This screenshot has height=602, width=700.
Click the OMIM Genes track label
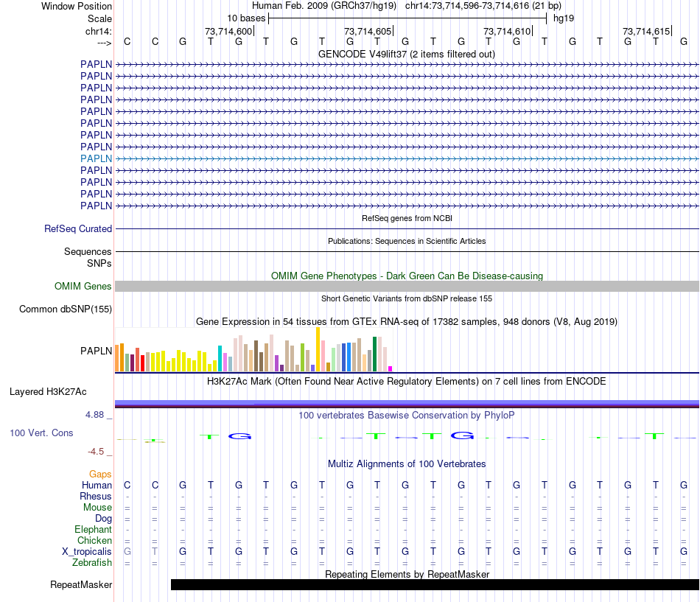(x=83, y=286)
